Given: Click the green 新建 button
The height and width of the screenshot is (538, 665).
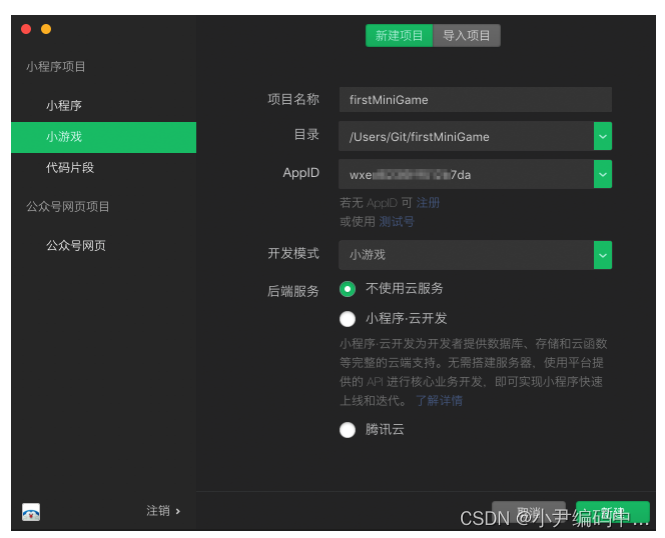Looking at the screenshot, I should click(613, 512).
